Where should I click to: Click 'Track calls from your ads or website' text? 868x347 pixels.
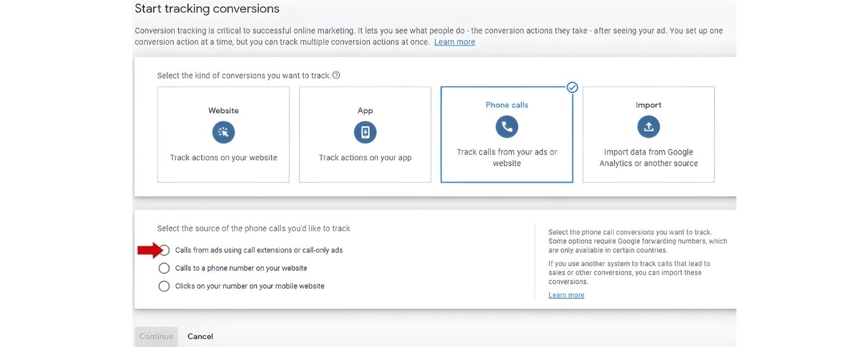click(507, 157)
